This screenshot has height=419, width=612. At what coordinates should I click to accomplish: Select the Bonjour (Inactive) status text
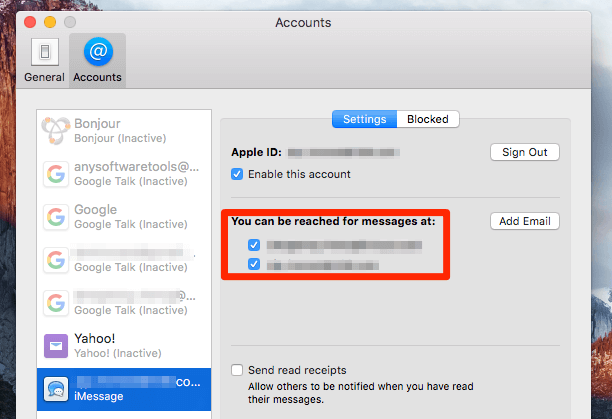point(120,138)
